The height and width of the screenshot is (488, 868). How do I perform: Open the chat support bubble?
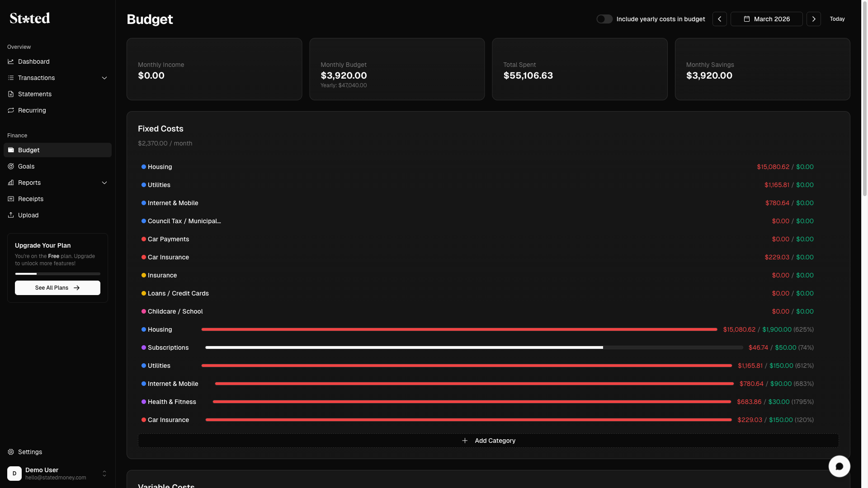click(x=839, y=466)
